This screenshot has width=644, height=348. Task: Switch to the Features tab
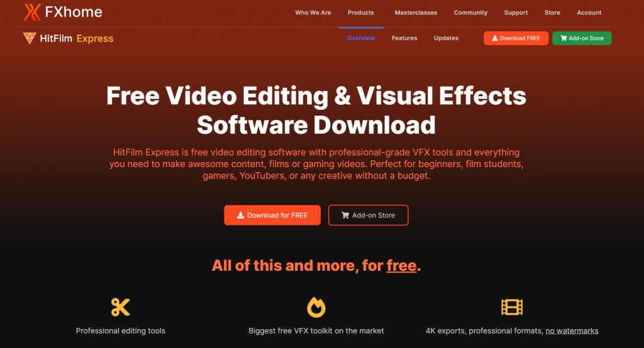pyautogui.click(x=404, y=38)
